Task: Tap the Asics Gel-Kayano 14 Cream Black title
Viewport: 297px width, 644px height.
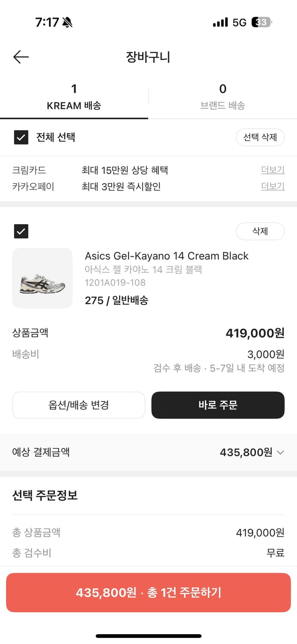Action: pyautogui.click(x=167, y=256)
